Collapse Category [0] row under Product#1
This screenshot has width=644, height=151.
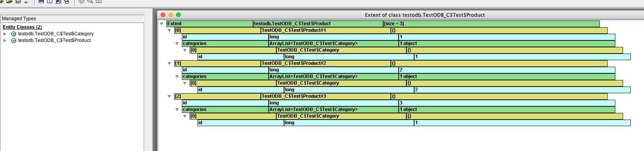pyautogui.click(x=185, y=50)
